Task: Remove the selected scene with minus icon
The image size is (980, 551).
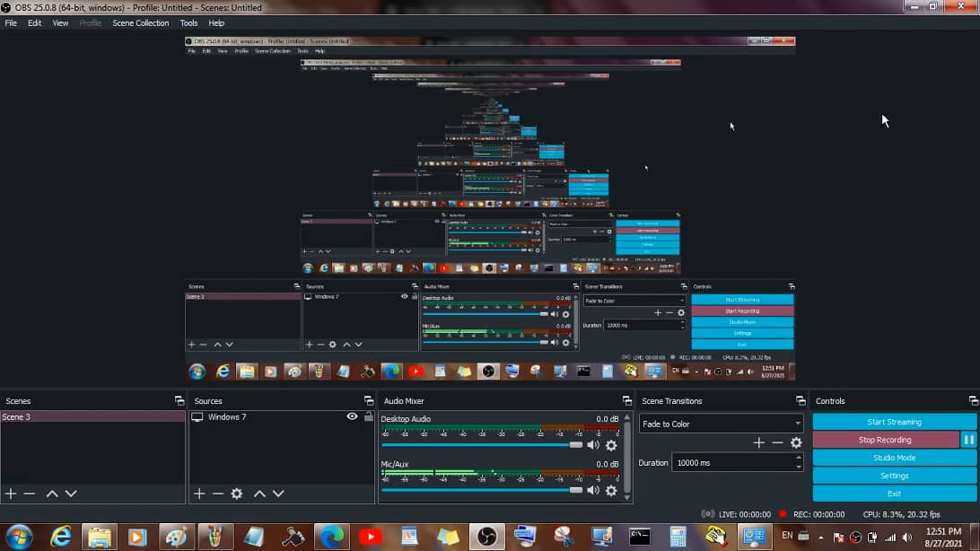Action: [30, 494]
